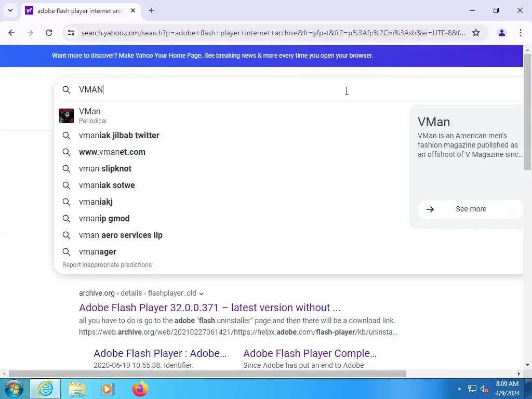Click search icon beside vman slipknot
This screenshot has height=399, width=532.
click(x=66, y=169)
